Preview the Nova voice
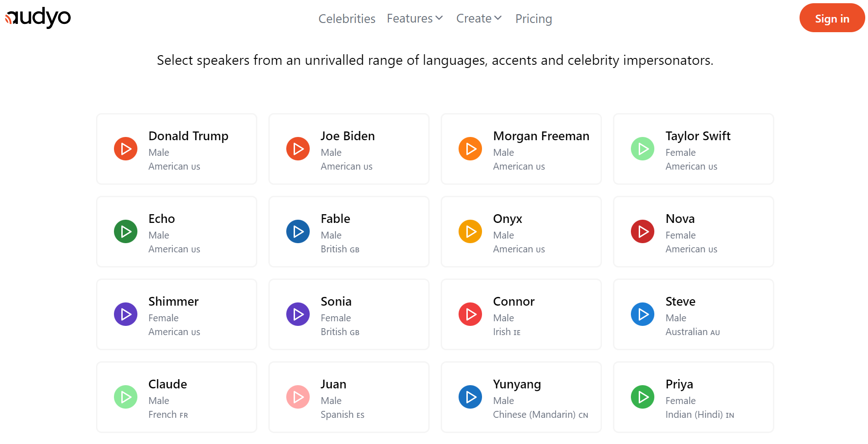The width and height of the screenshot is (868, 444). coord(642,232)
